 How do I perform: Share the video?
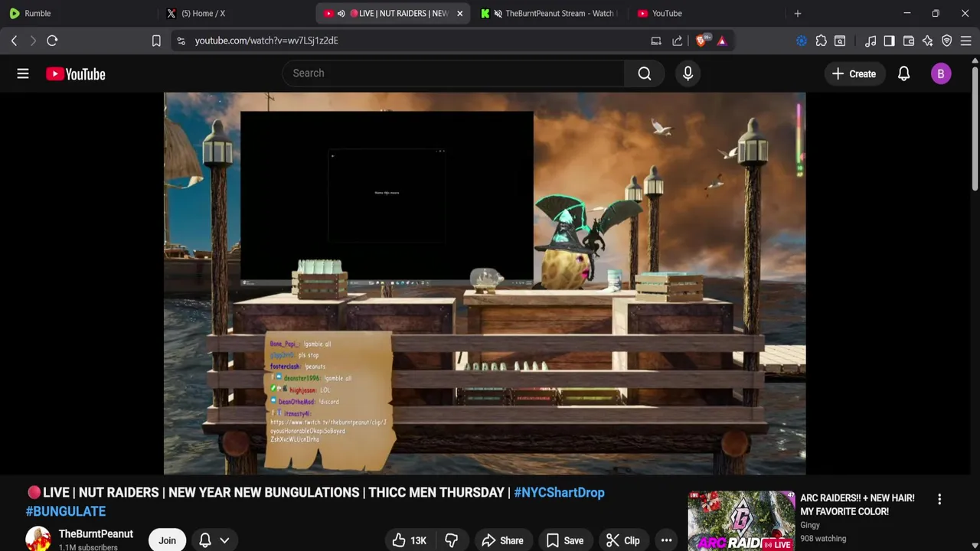502,540
